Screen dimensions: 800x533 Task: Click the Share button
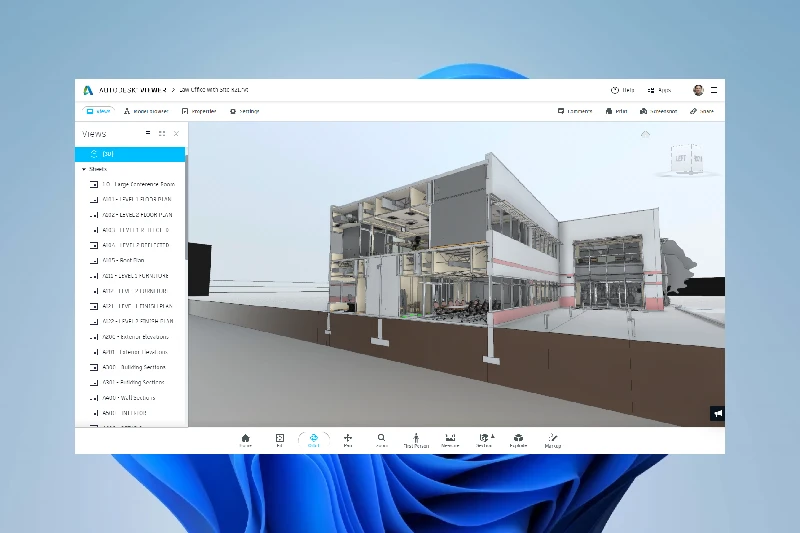pyautogui.click(x=702, y=111)
